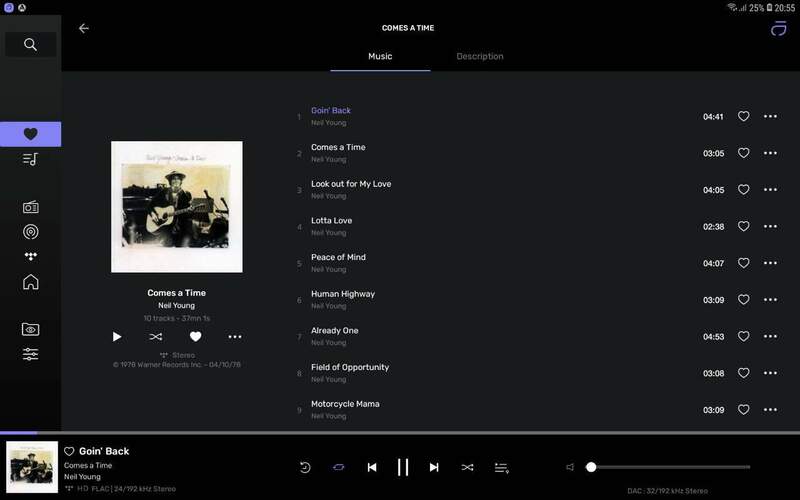Go back with the arrow icon
The width and height of the screenshot is (800, 500).
[x=84, y=29]
